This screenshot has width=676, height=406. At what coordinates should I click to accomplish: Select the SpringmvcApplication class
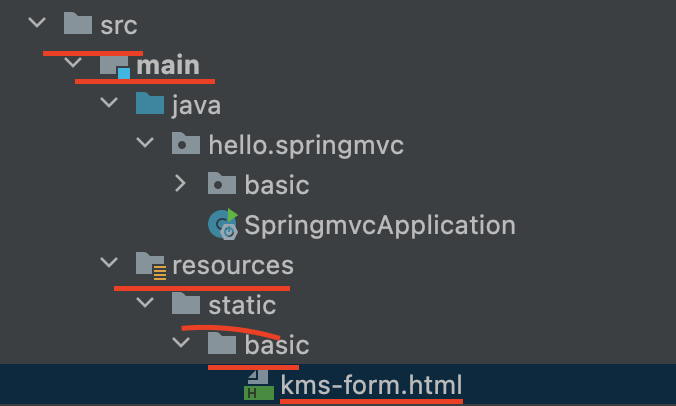380,225
